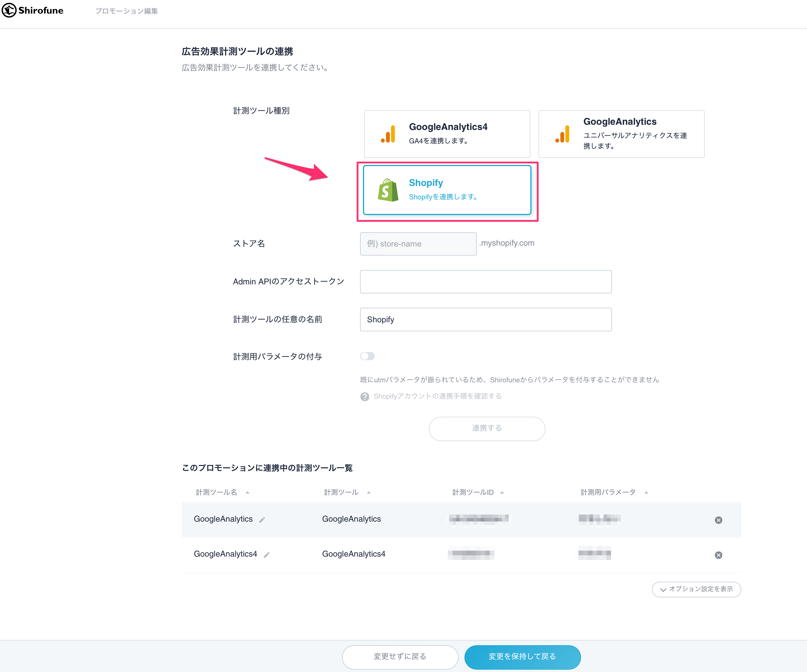Focus the Admin API access token field
Viewport: 807px width, 672px height.
[486, 282]
